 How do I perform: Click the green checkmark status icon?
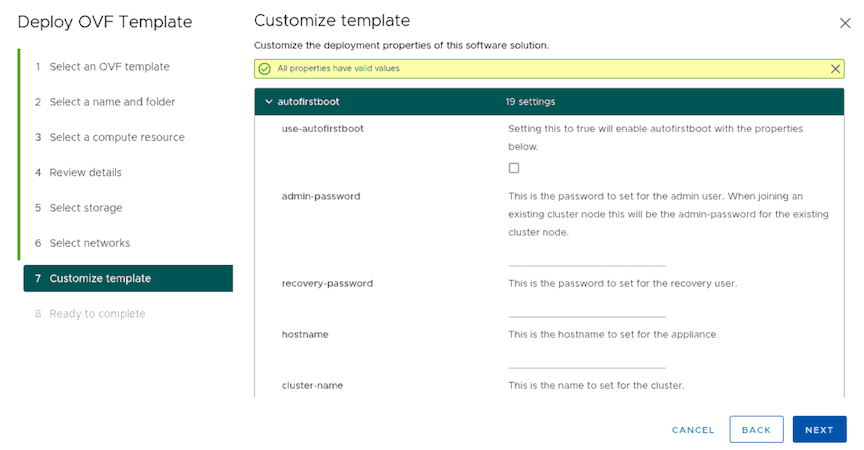tap(264, 69)
